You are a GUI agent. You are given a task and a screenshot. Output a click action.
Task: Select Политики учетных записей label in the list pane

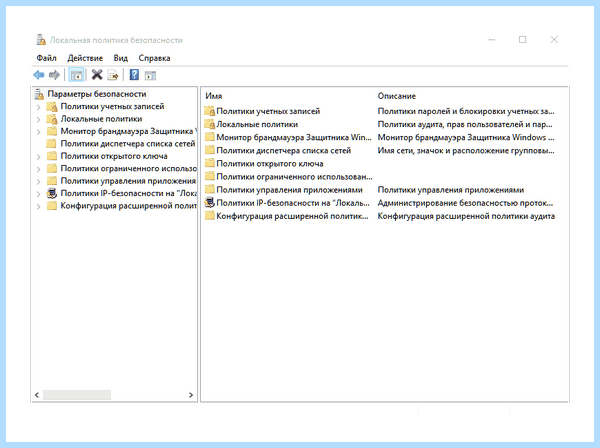[268, 111]
